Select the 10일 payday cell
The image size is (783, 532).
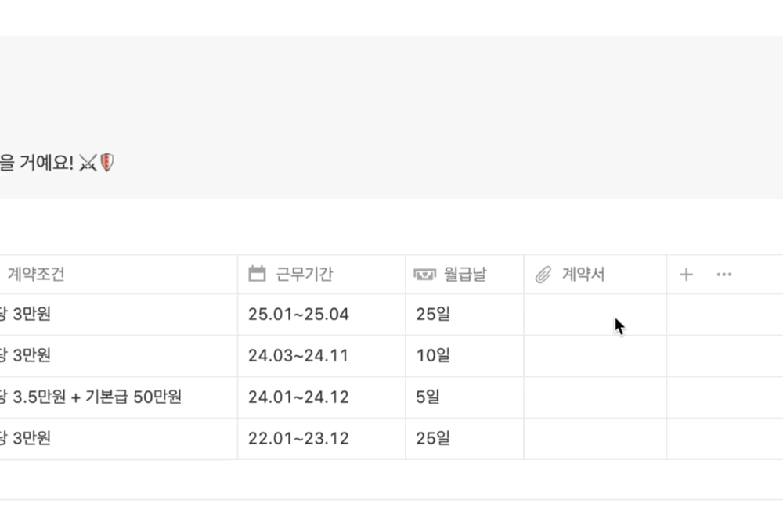tap(433, 356)
